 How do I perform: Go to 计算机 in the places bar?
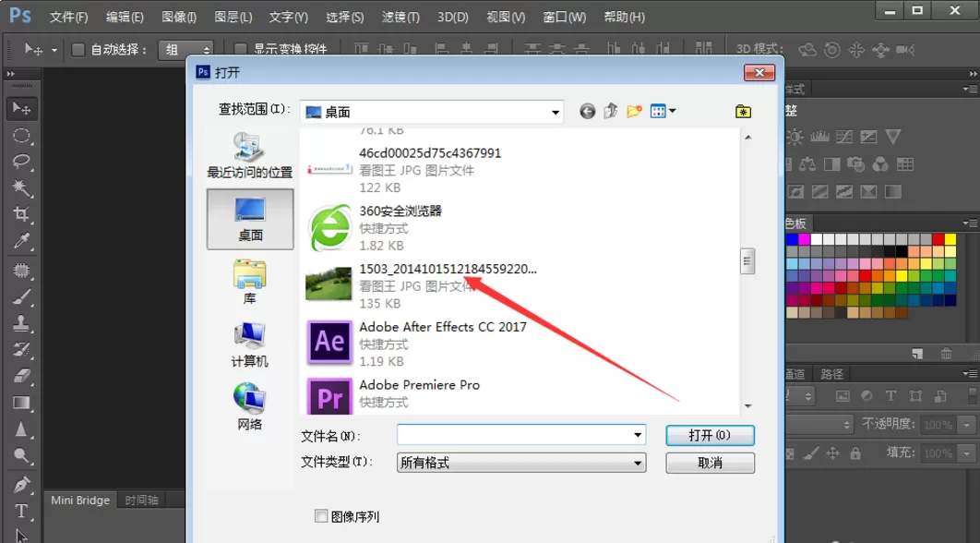[x=250, y=344]
